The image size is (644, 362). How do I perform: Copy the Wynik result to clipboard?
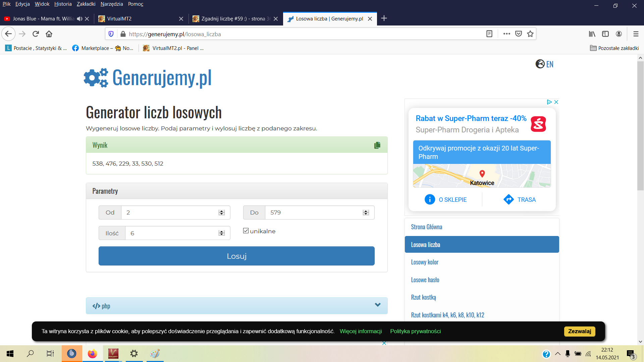pos(377,145)
